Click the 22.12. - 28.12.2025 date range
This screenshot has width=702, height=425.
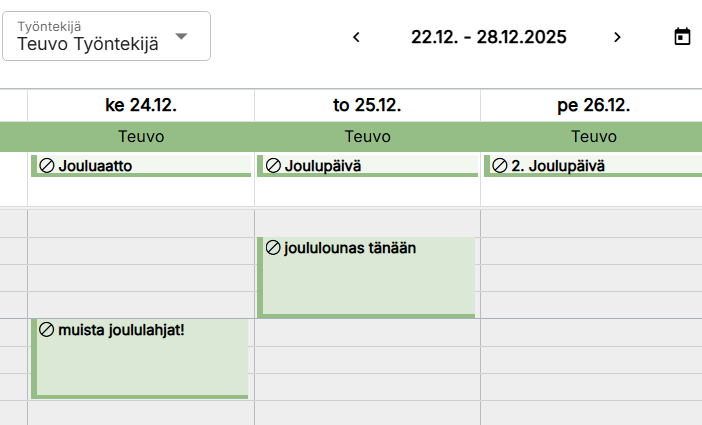(x=488, y=37)
